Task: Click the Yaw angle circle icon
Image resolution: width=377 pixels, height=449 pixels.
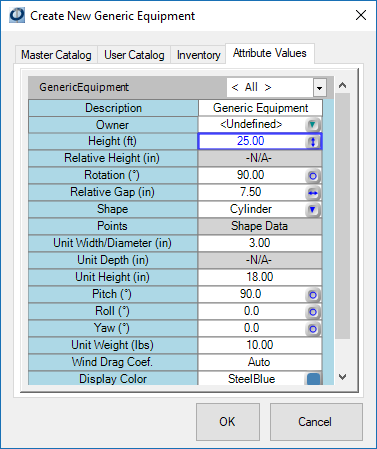Action: click(313, 329)
